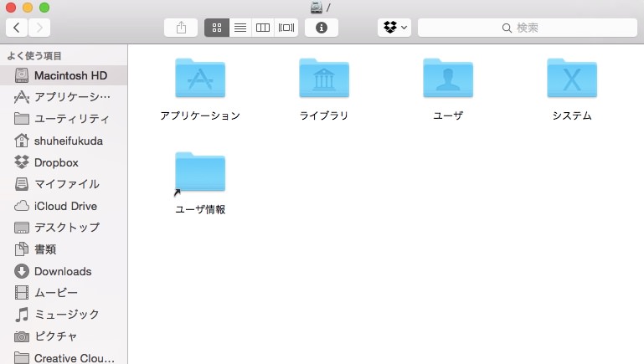Open ムービー in the sidebar

click(64, 293)
